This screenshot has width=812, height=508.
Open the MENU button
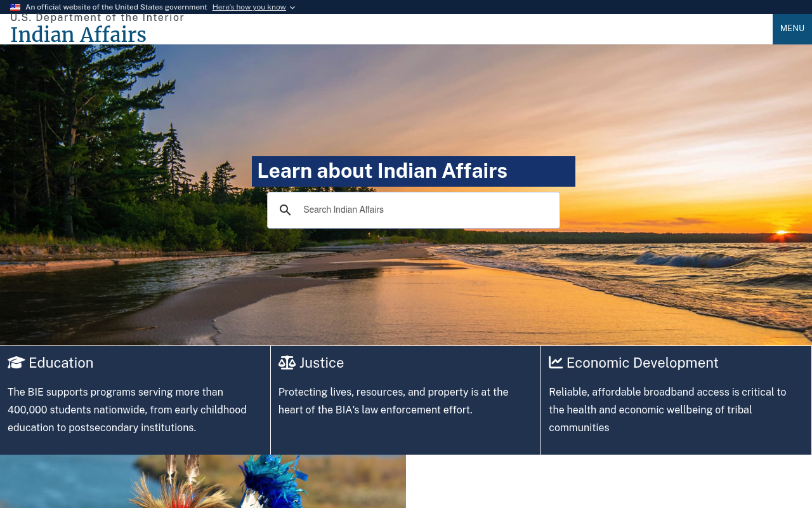coord(792,29)
